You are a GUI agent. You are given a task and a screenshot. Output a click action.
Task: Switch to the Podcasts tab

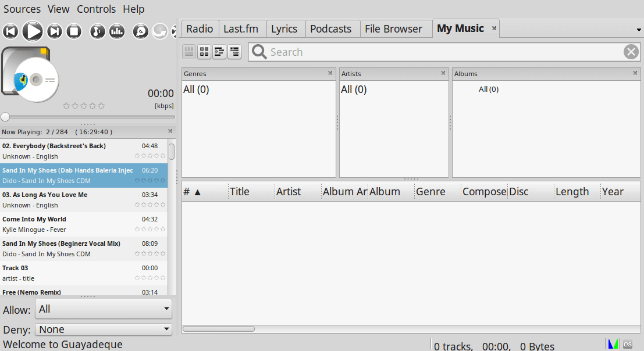pos(330,28)
